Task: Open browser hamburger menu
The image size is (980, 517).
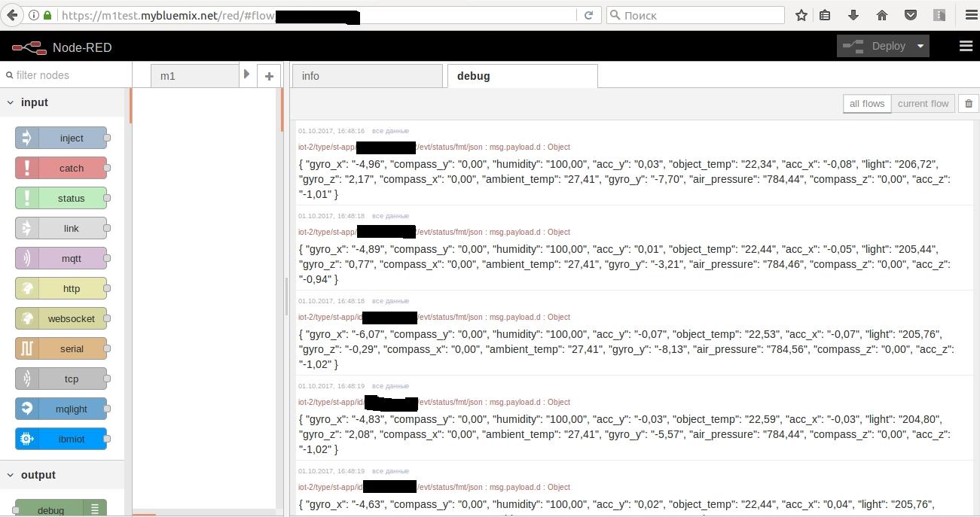Action: [x=971, y=15]
